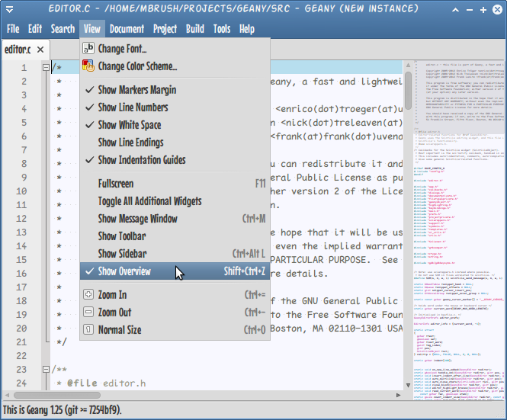
Task: Open the File menu
Action: 13,29
